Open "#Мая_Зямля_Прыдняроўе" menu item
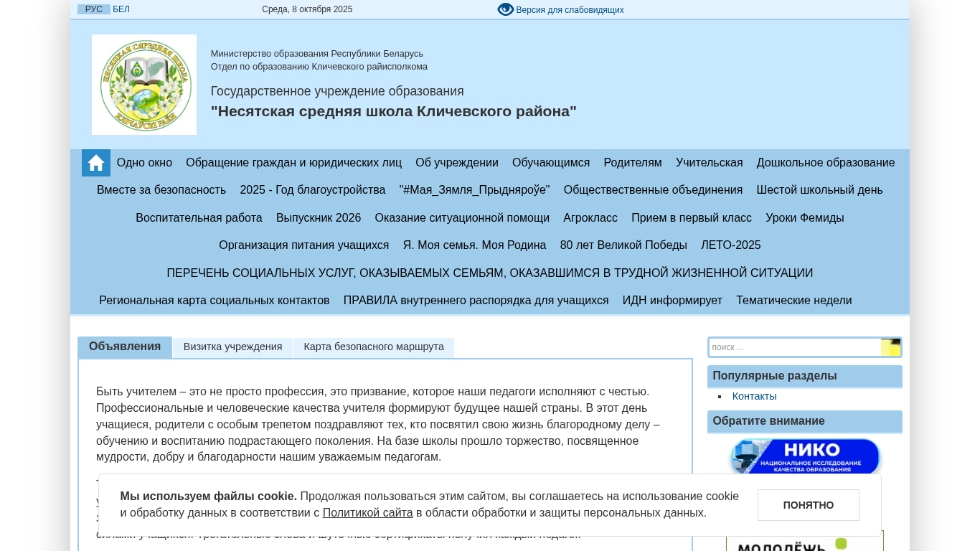 (475, 190)
